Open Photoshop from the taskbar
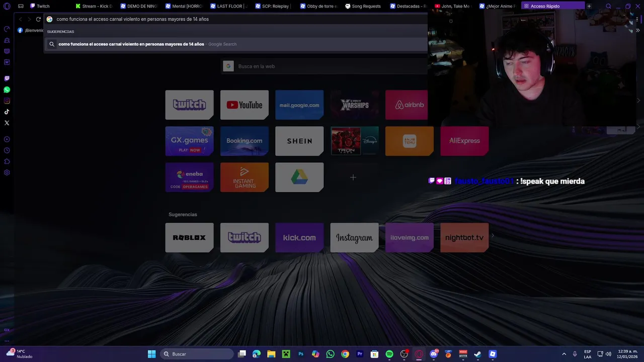644x362 pixels. point(301,354)
